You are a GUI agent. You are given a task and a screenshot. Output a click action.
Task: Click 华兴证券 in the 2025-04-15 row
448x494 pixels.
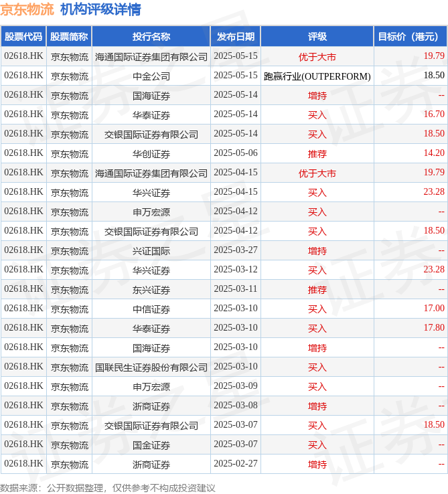pos(151,193)
